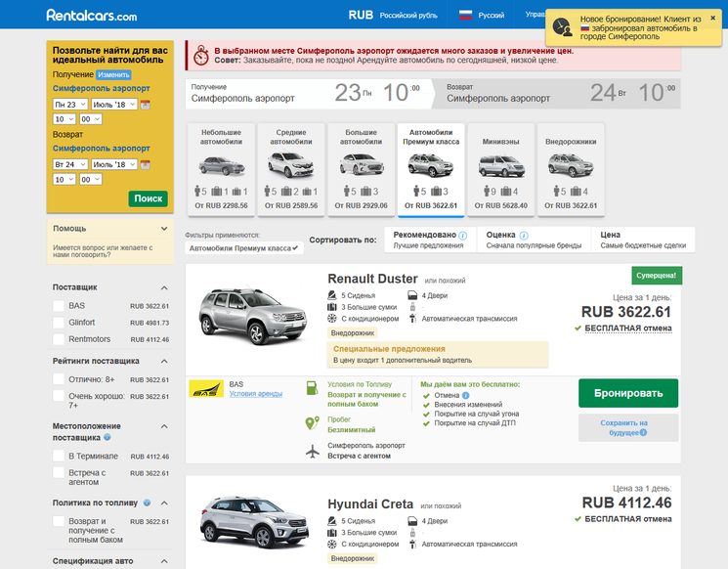Viewport: 728px width, 569px height.
Task: Open the return day dropdown Вт 24
Action: (x=70, y=164)
